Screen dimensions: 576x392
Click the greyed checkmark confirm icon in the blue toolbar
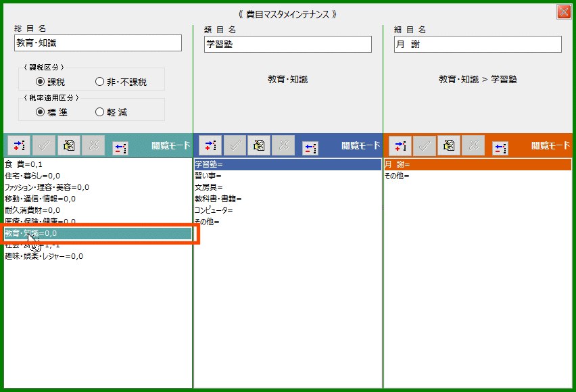click(x=235, y=145)
